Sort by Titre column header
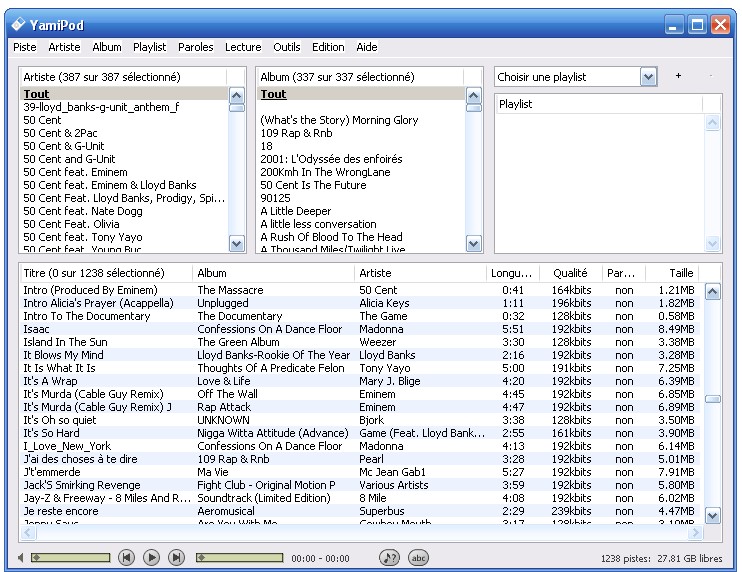The image size is (742, 572). [106, 273]
